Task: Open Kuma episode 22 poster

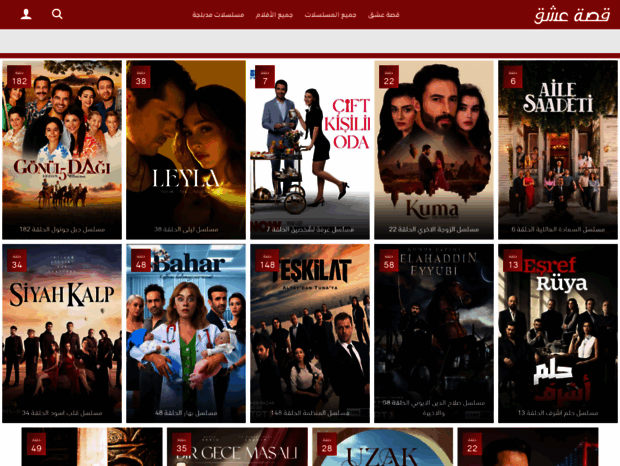Action: pos(434,150)
